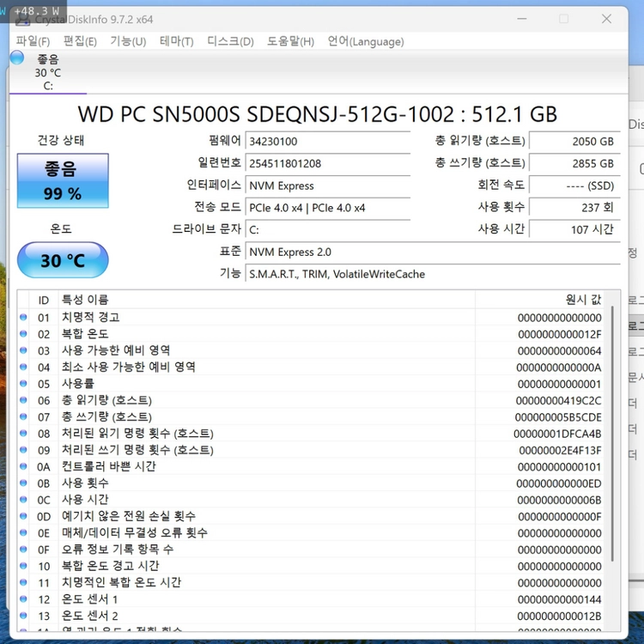The height and width of the screenshot is (644, 644).
Task: Click the blue health orb beside 좋음 30 °C
Action: coord(17,58)
